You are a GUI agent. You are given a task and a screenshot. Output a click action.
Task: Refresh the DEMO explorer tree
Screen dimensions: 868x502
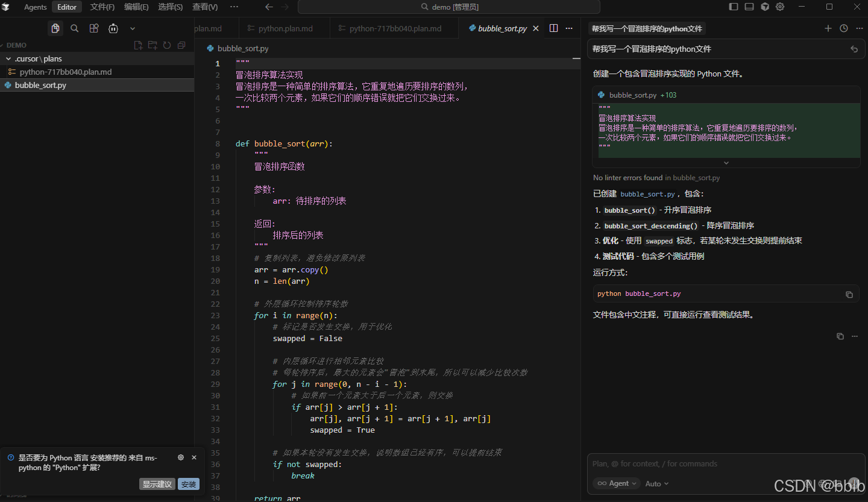pyautogui.click(x=167, y=45)
